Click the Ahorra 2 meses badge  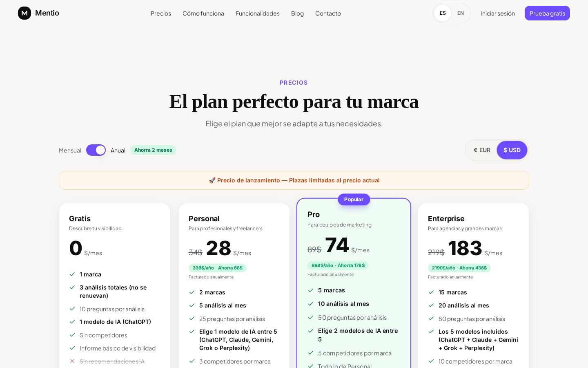[x=153, y=150]
